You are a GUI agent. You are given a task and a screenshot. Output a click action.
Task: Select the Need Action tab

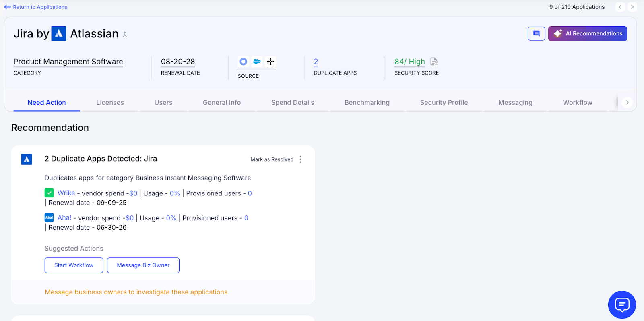47,102
